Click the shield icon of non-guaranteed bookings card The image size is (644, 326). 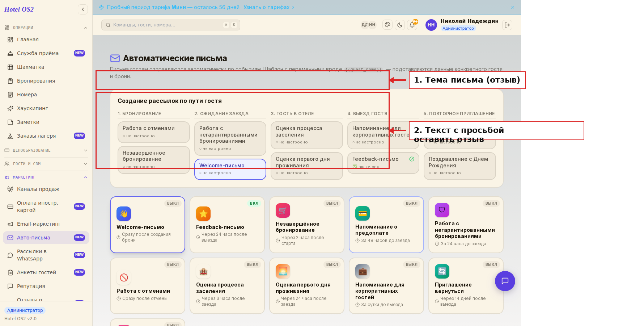click(442, 210)
